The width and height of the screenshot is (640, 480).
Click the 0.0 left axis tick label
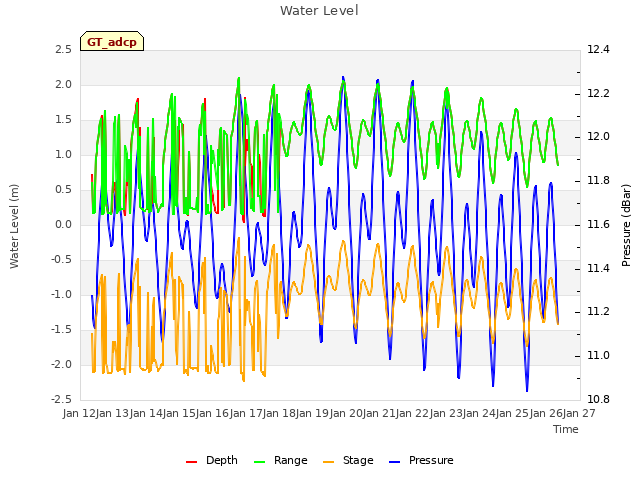(x=63, y=224)
